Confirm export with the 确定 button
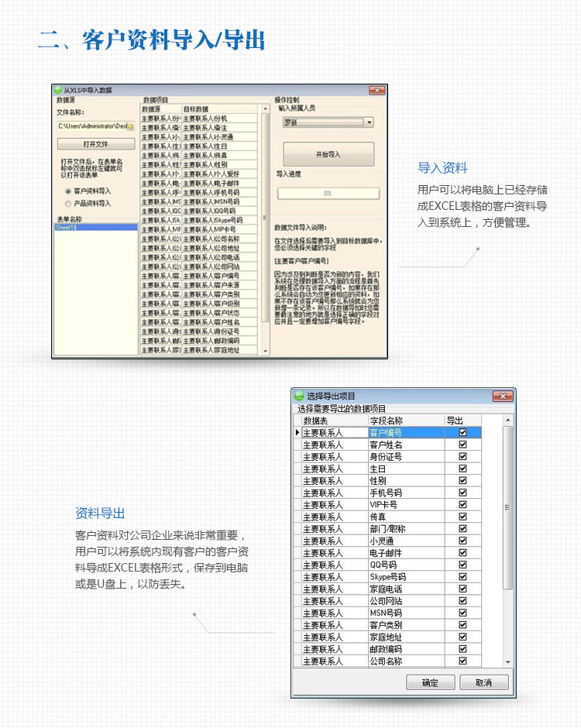The image size is (581, 728). pos(430,682)
